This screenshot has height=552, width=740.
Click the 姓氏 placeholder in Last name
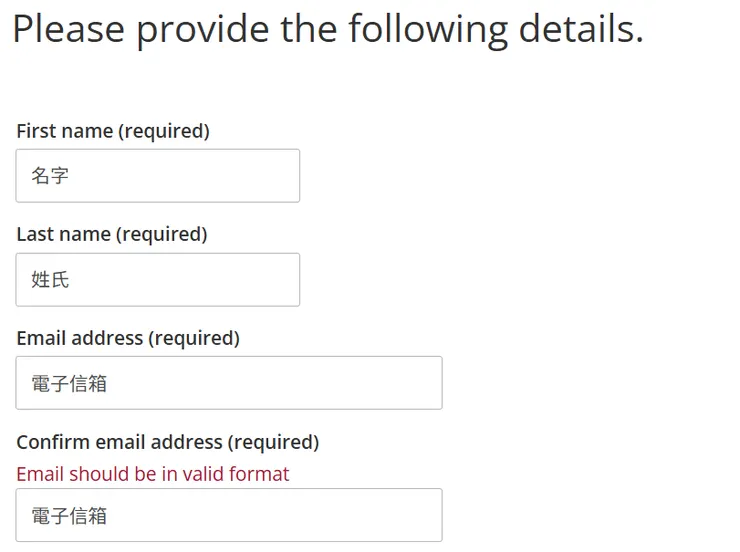coord(50,280)
